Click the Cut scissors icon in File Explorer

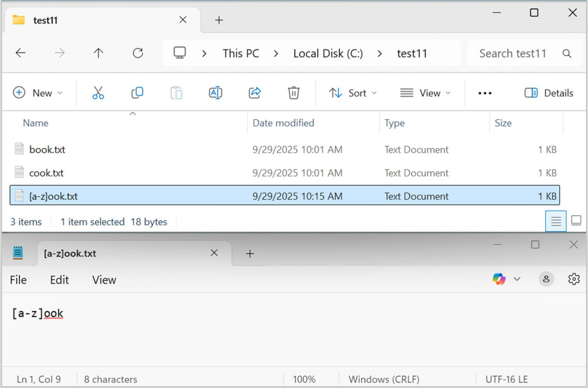(x=98, y=93)
